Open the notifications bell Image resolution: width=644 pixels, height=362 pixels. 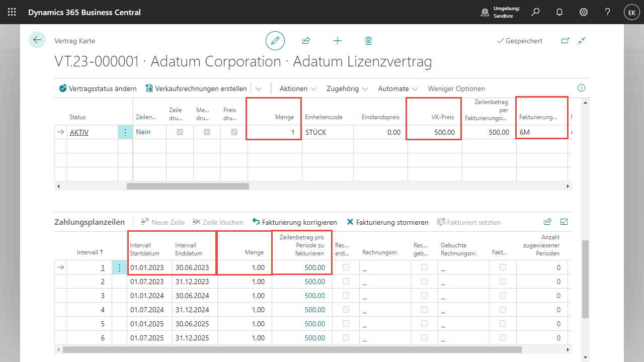click(559, 12)
